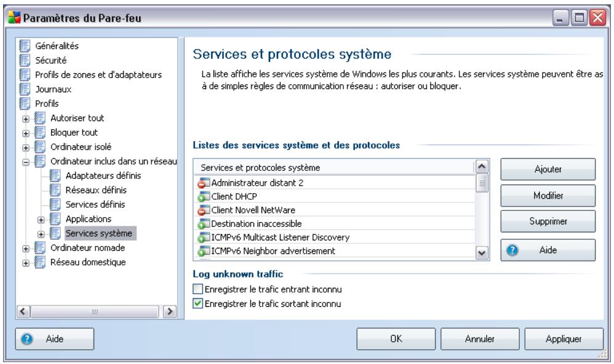The height and width of the screenshot is (364, 614).
Task: Click the icon of ICMPv6 Multicast Listener Discovery
Action: [x=204, y=237]
